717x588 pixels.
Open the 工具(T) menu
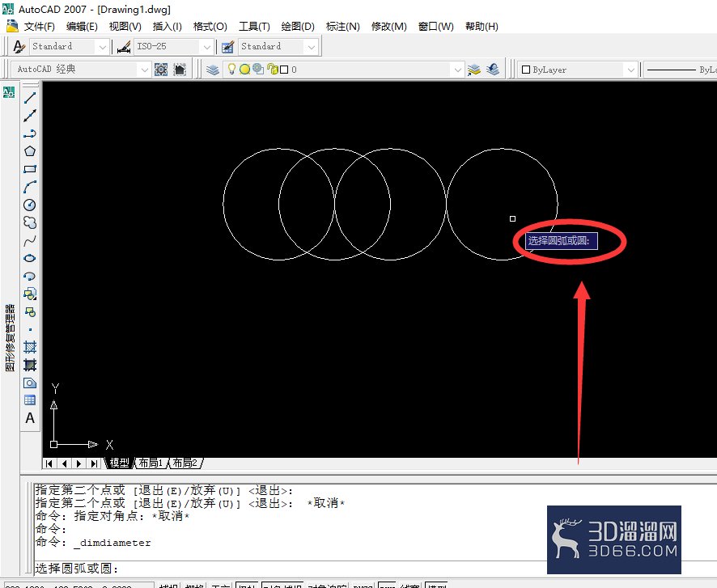pyautogui.click(x=254, y=27)
